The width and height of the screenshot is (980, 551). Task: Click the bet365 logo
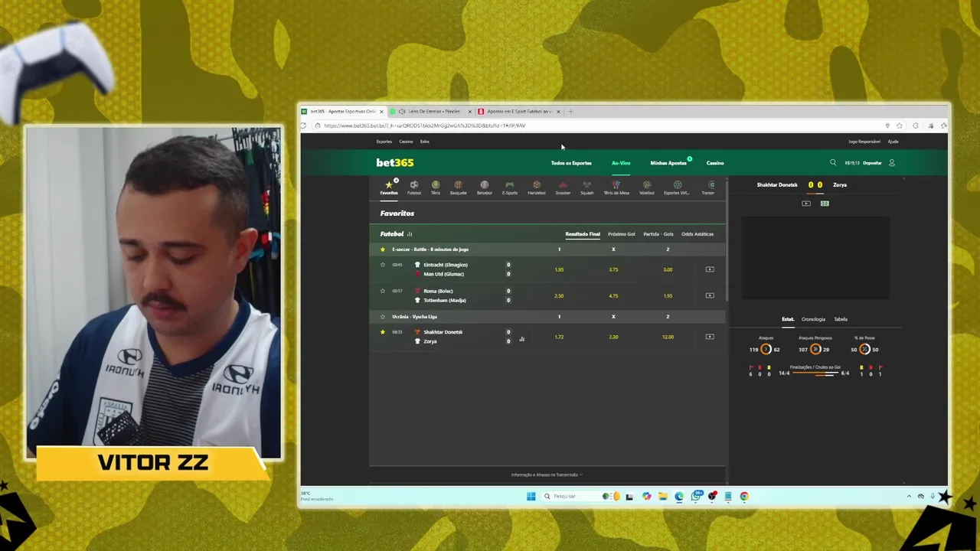click(395, 162)
